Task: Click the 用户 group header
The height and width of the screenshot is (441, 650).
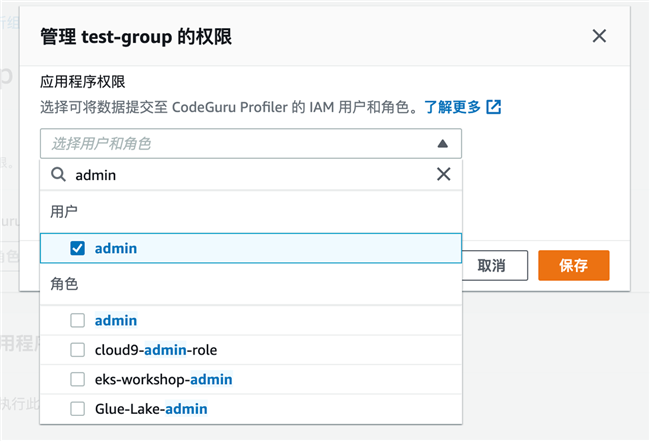Action: pyautogui.click(x=64, y=211)
